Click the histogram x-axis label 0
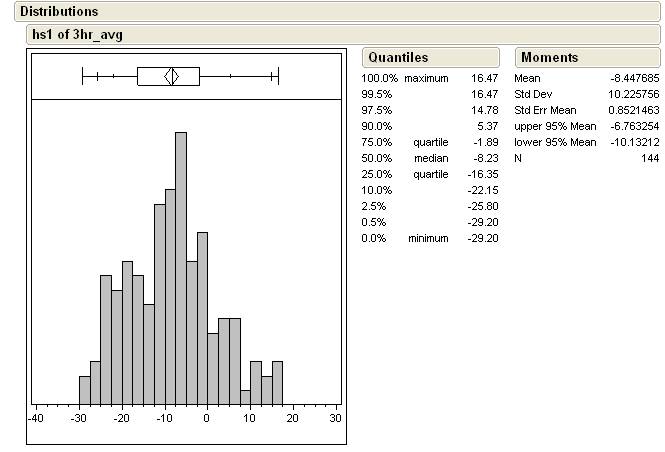665x452 pixels. coord(207,417)
